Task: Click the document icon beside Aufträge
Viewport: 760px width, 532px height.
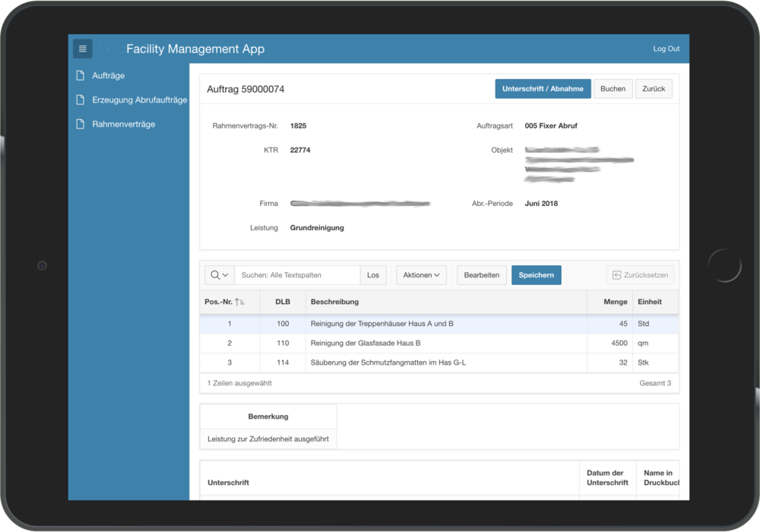Action: 80,75
